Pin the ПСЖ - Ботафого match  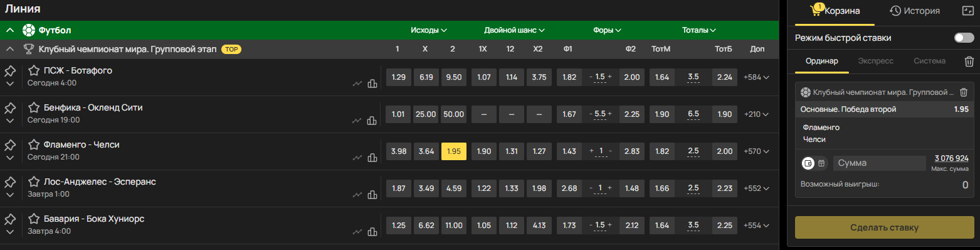point(9,72)
